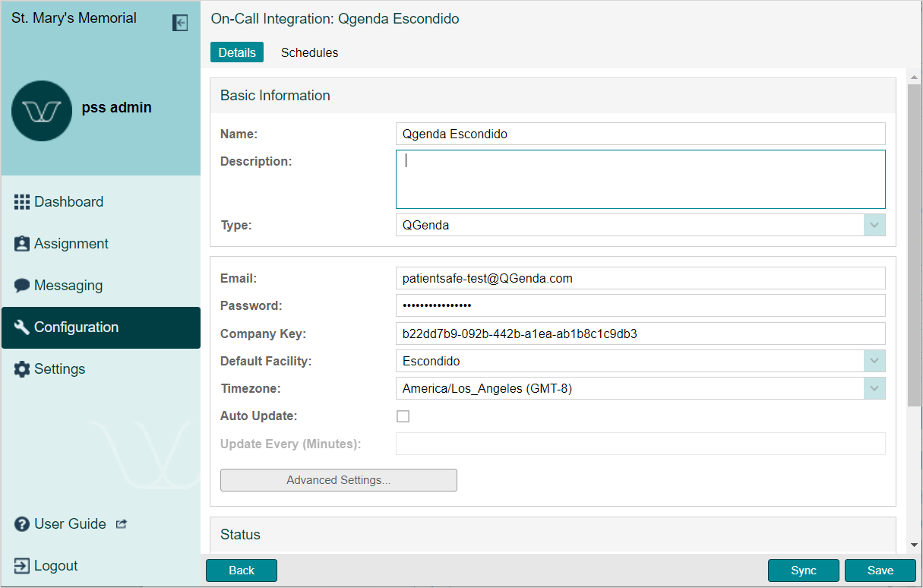The height and width of the screenshot is (588, 923).
Task: Click the User Guide question mark icon
Action: coord(22,524)
